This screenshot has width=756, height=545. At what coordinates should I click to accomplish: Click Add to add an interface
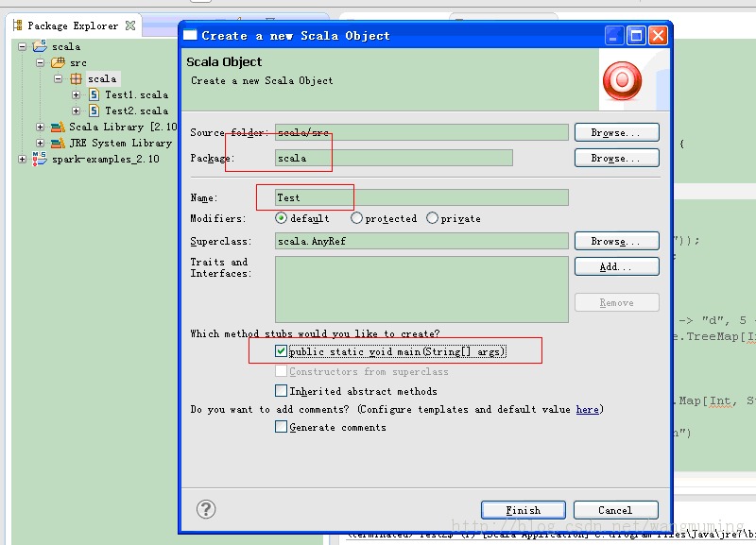(617, 266)
